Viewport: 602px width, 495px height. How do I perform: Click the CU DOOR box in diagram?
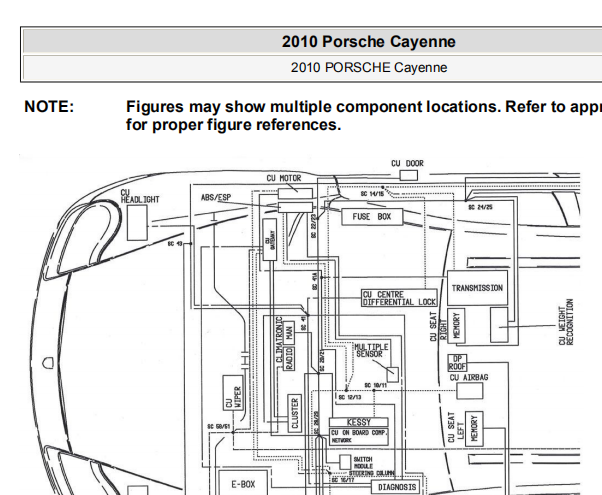click(407, 174)
